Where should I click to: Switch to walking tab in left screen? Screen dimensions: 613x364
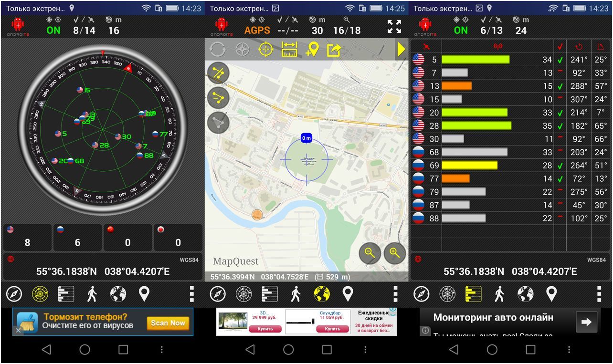click(x=92, y=294)
